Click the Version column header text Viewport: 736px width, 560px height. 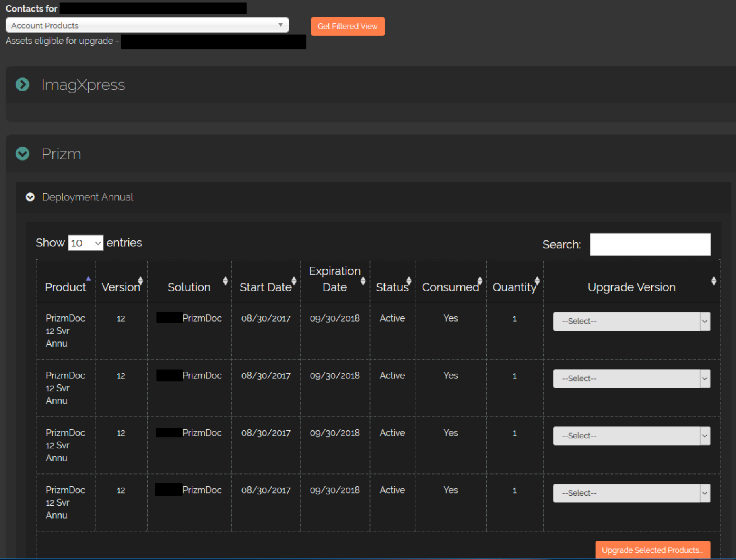[x=120, y=287]
